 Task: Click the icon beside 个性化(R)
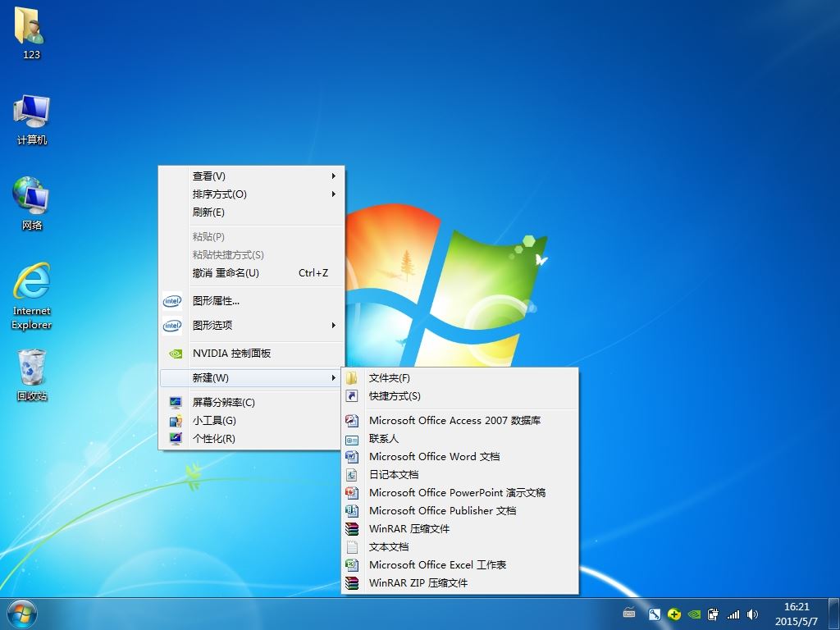[176, 439]
